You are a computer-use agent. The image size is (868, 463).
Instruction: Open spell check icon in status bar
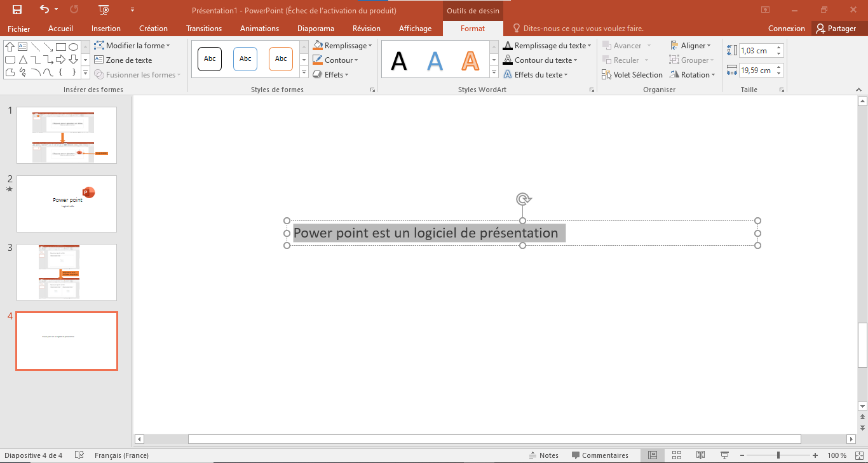[x=79, y=455]
